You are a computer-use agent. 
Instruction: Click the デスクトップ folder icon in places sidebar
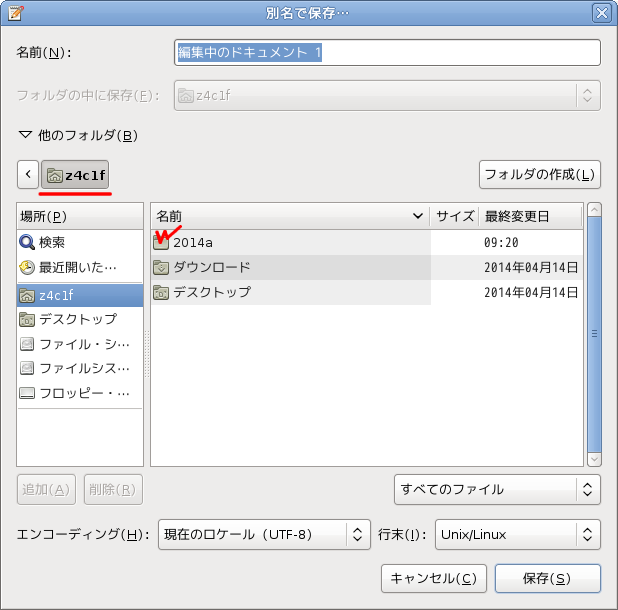click(27, 319)
